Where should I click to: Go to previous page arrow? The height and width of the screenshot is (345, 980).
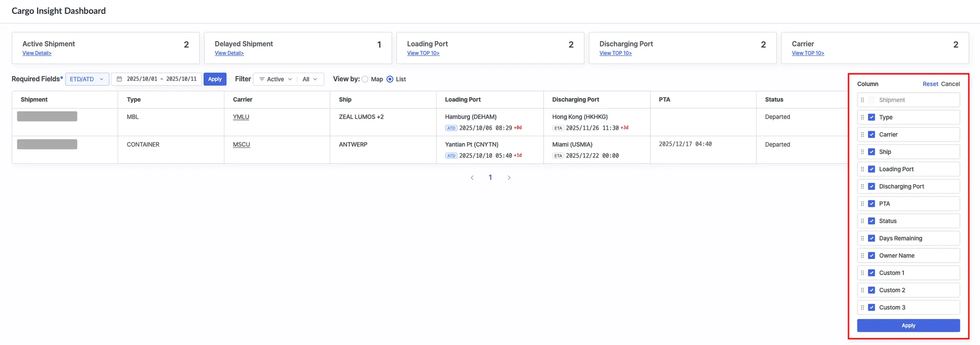click(x=472, y=178)
